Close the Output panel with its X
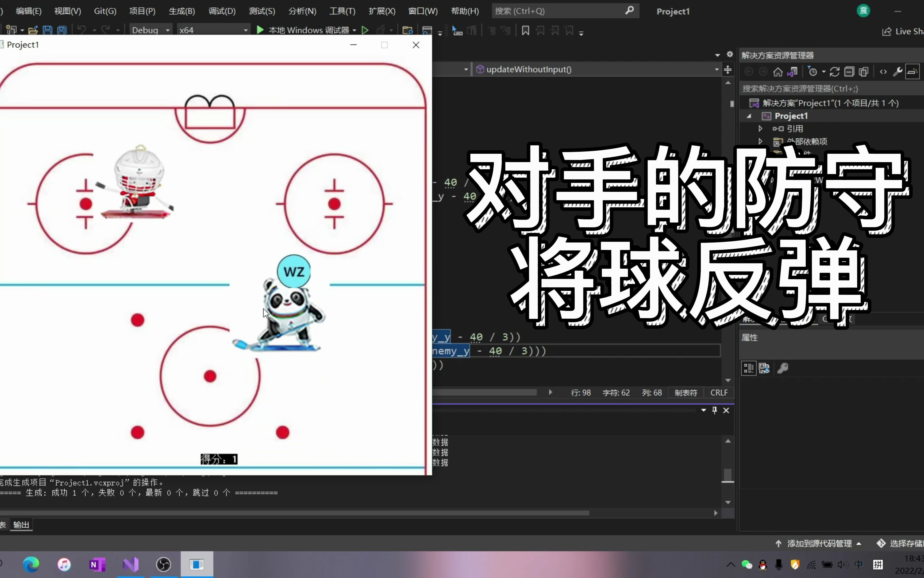This screenshot has width=924, height=578. coord(726,410)
